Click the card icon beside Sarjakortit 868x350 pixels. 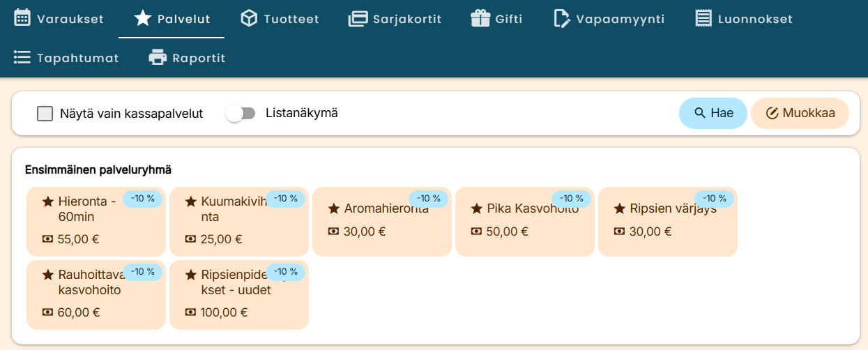(x=358, y=19)
